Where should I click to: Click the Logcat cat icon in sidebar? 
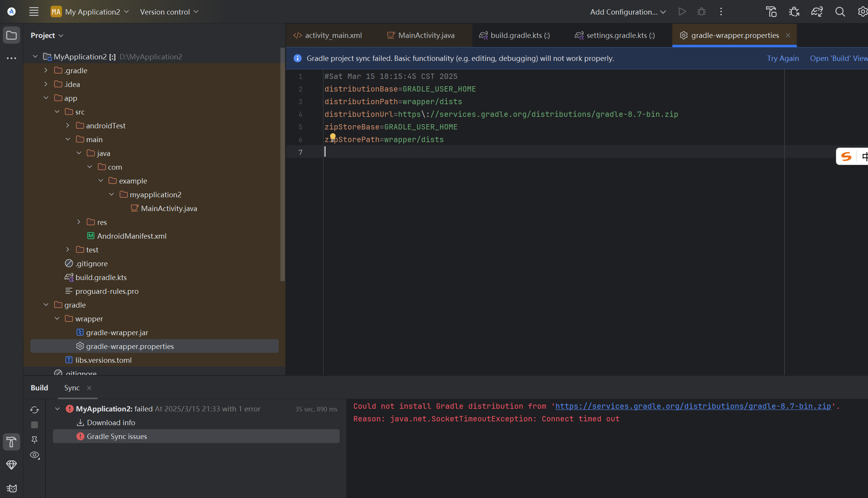pos(11,488)
